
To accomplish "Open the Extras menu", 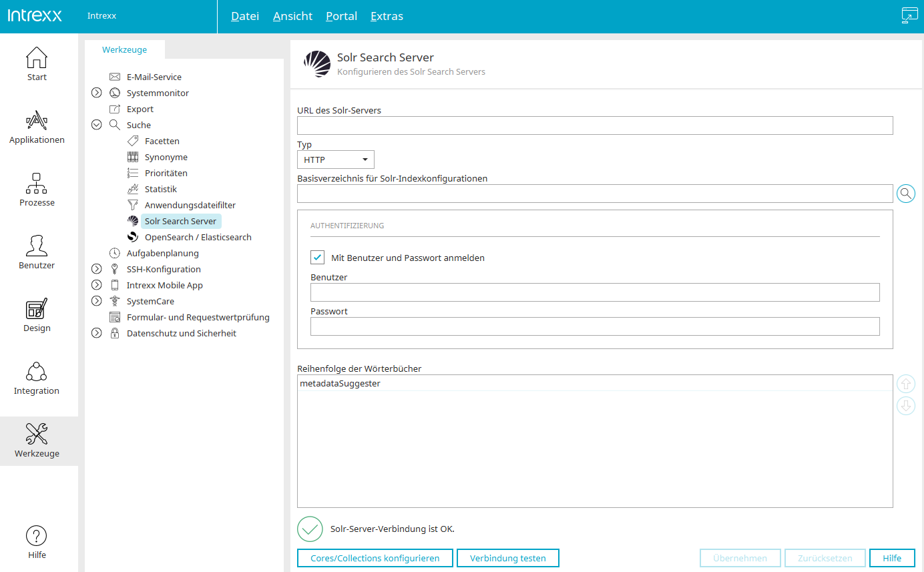I will click(387, 16).
